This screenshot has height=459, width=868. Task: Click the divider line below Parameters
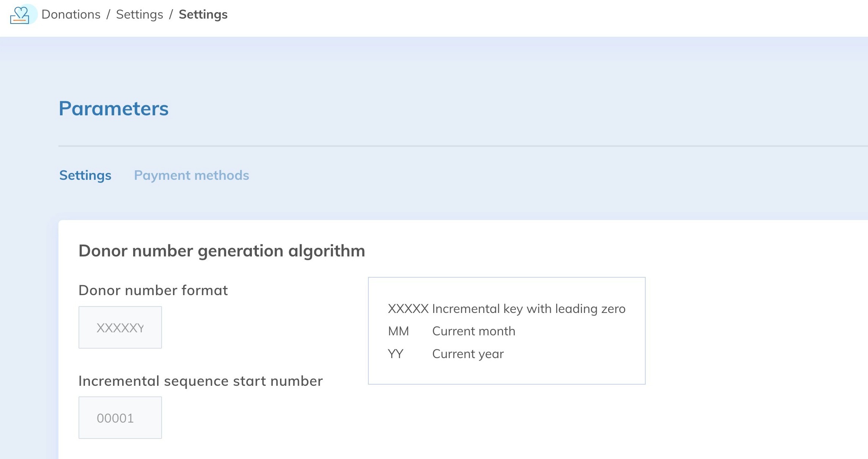[455, 146]
